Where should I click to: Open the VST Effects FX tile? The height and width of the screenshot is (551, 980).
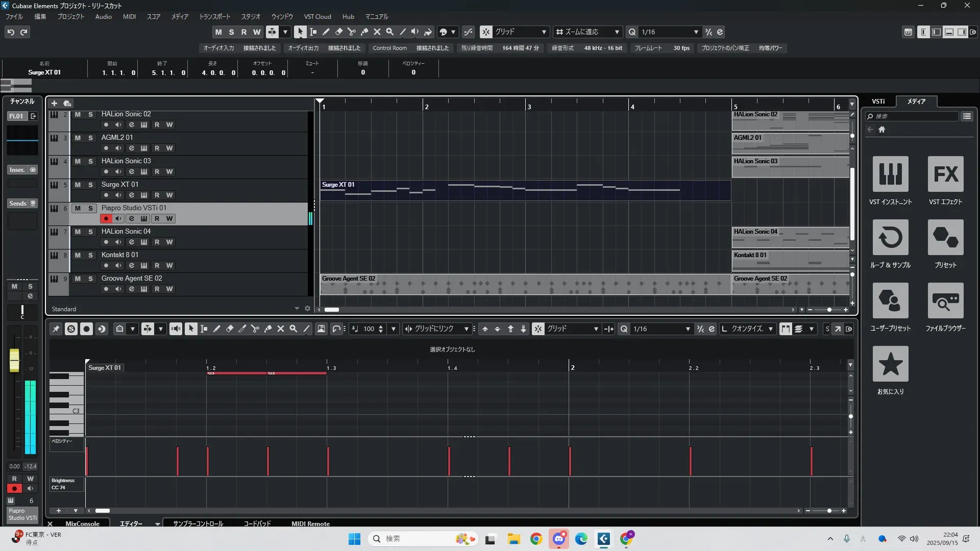coord(945,174)
